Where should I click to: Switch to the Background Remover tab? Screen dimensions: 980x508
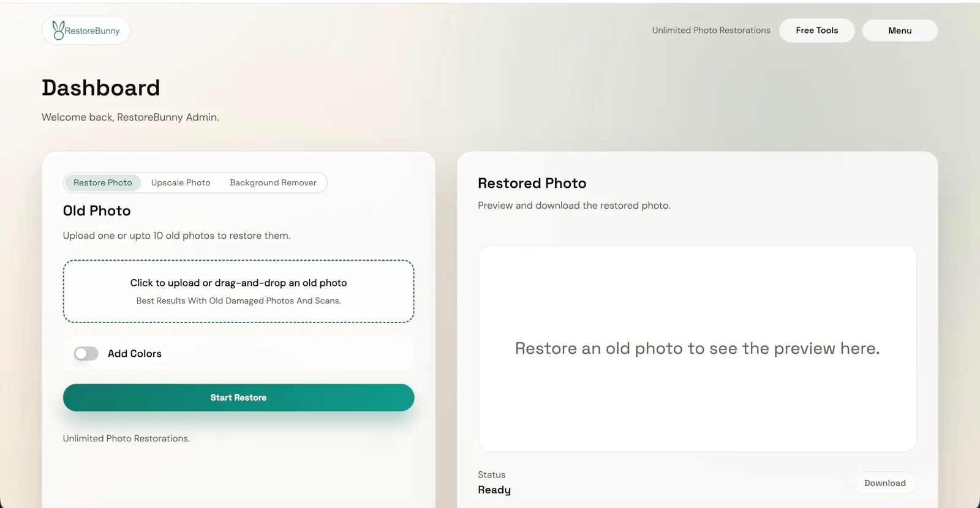pyautogui.click(x=273, y=182)
